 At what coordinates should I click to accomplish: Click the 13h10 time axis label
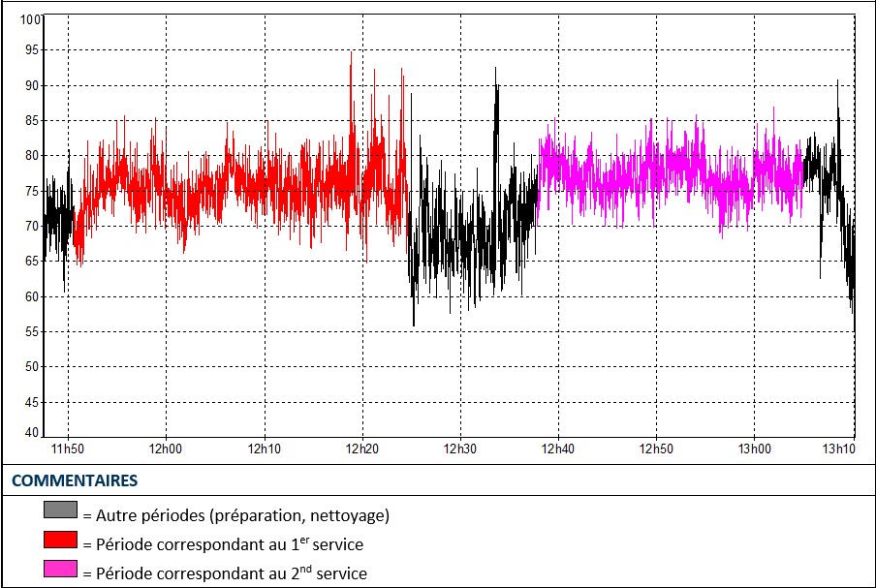click(839, 449)
